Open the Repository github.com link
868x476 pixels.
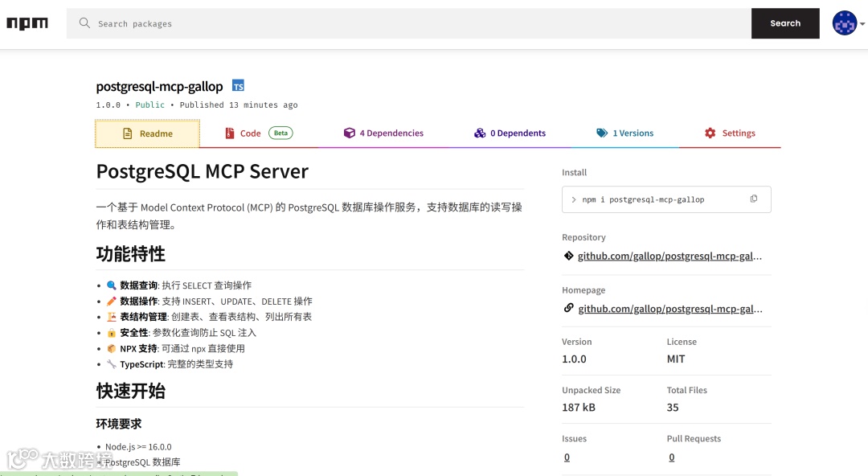669,256
